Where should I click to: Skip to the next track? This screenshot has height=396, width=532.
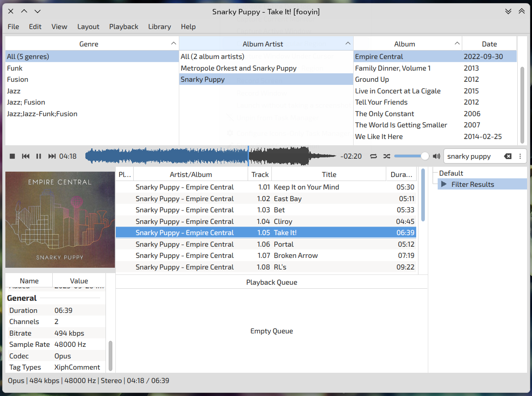tap(51, 156)
